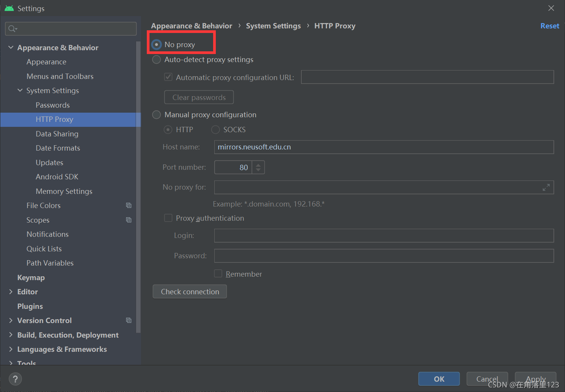Image resolution: width=565 pixels, height=392 pixels.
Task: Increase port number with the stepper arrow
Action: point(258,165)
